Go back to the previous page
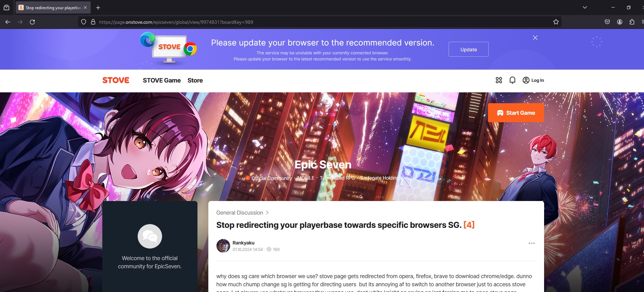The width and height of the screenshot is (644, 292). click(x=8, y=22)
